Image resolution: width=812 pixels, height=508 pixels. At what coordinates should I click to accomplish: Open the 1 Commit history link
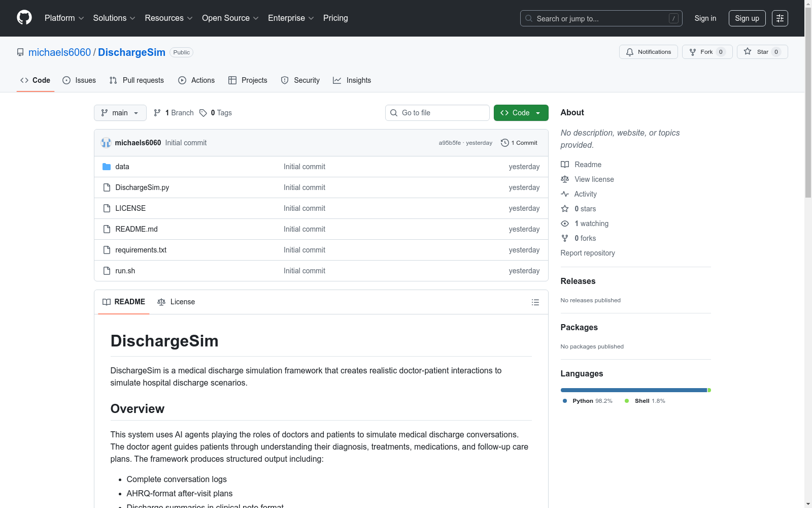tap(519, 143)
